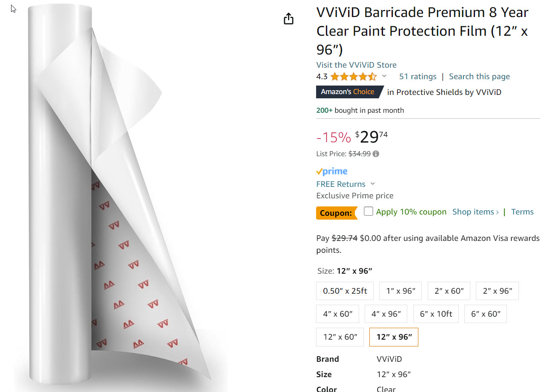Expand the rating breakdown chevron
The image size is (547, 392).
point(384,77)
